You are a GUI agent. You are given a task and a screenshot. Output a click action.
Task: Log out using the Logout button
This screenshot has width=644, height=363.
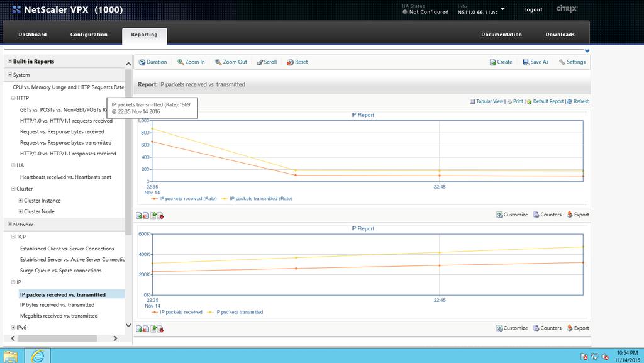pyautogui.click(x=533, y=9)
